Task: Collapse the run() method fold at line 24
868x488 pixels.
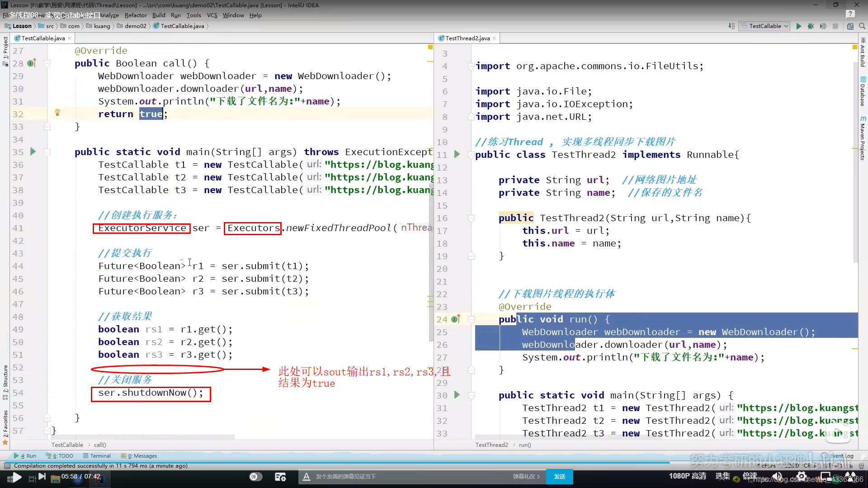Action: [x=471, y=319]
